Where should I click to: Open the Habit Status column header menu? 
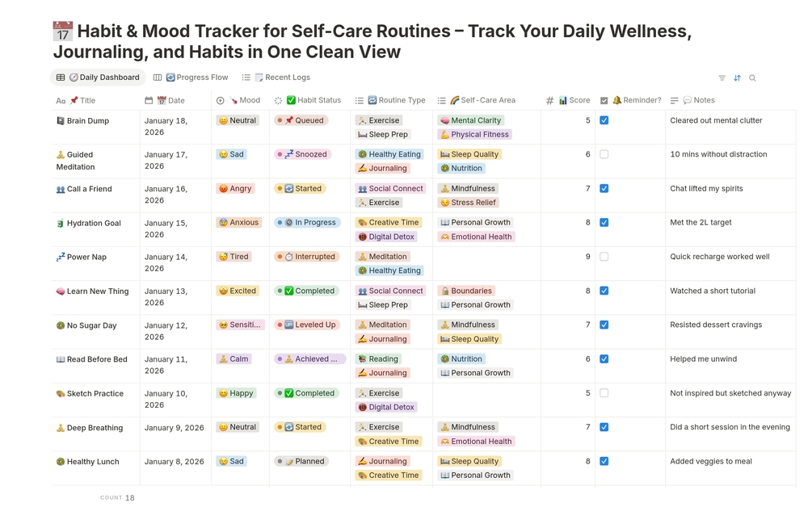click(x=312, y=101)
